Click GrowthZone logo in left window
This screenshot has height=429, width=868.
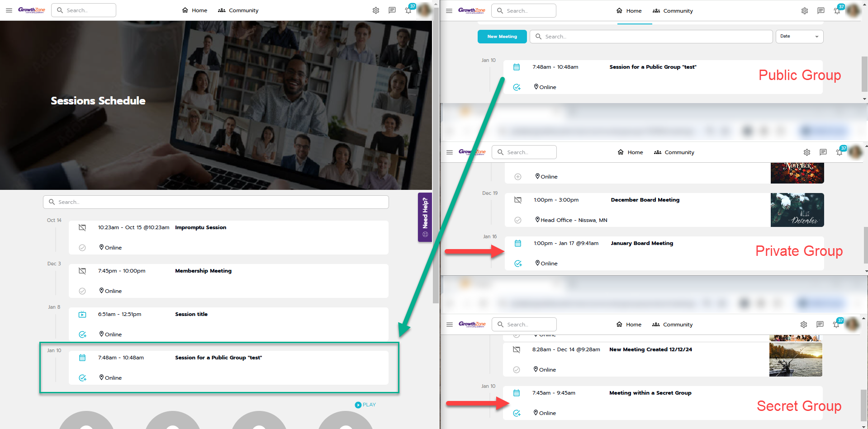pos(32,10)
